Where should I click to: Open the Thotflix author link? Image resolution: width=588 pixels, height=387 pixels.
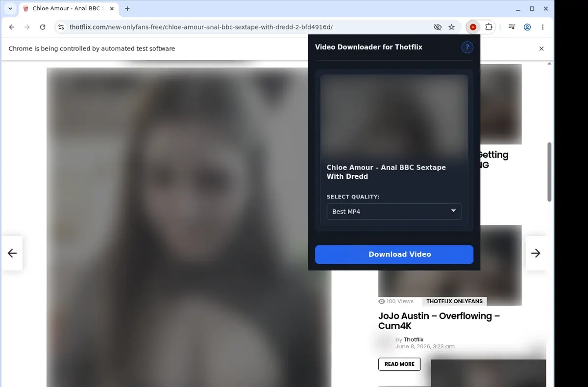[414, 339]
